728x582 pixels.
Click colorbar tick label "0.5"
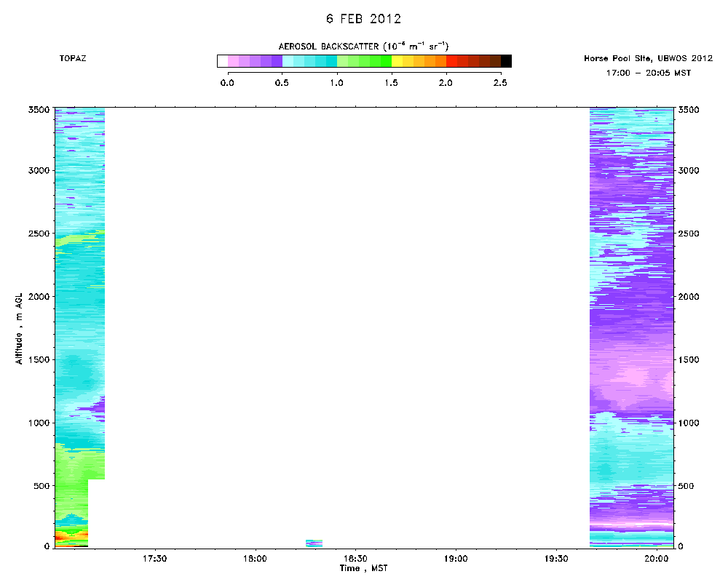tap(282, 83)
